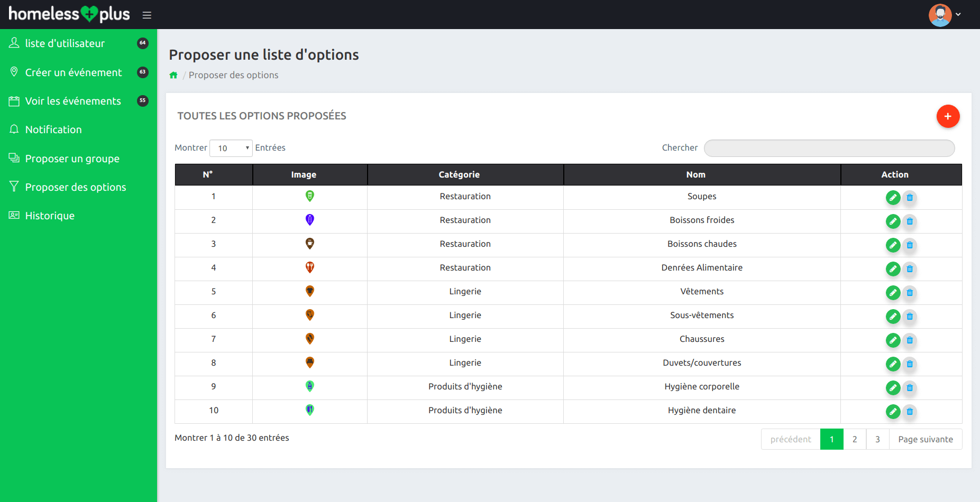Open the entries per page dropdown
The image size is (980, 502).
(231, 148)
